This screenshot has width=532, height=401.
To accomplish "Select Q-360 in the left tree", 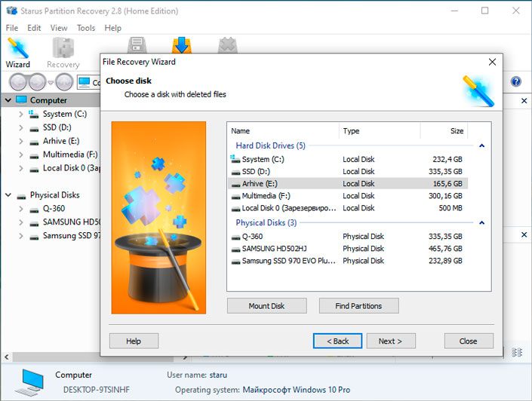I will pyautogui.click(x=54, y=209).
